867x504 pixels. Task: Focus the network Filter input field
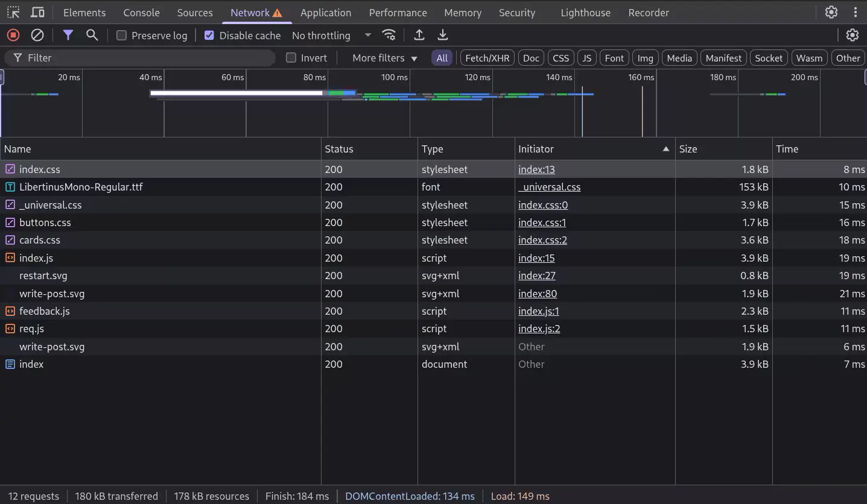click(139, 57)
